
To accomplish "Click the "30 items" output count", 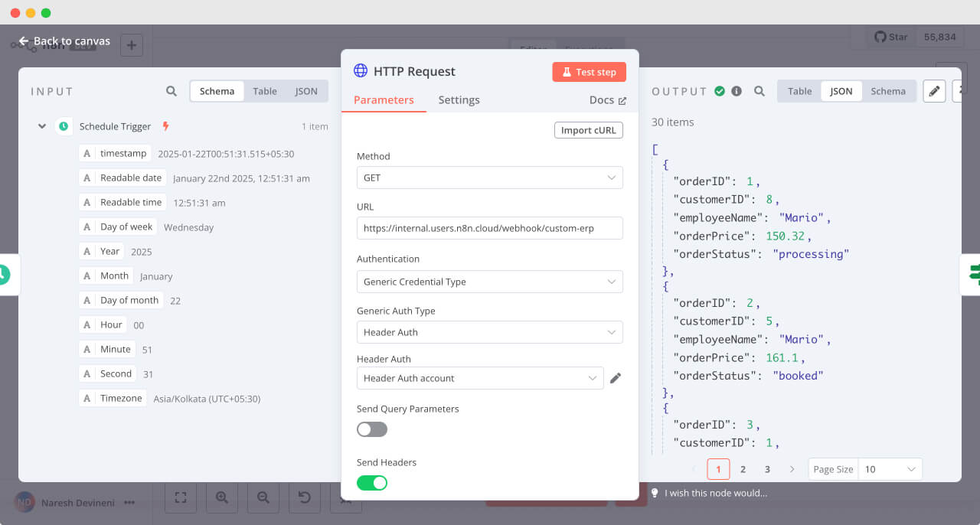I will click(673, 122).
